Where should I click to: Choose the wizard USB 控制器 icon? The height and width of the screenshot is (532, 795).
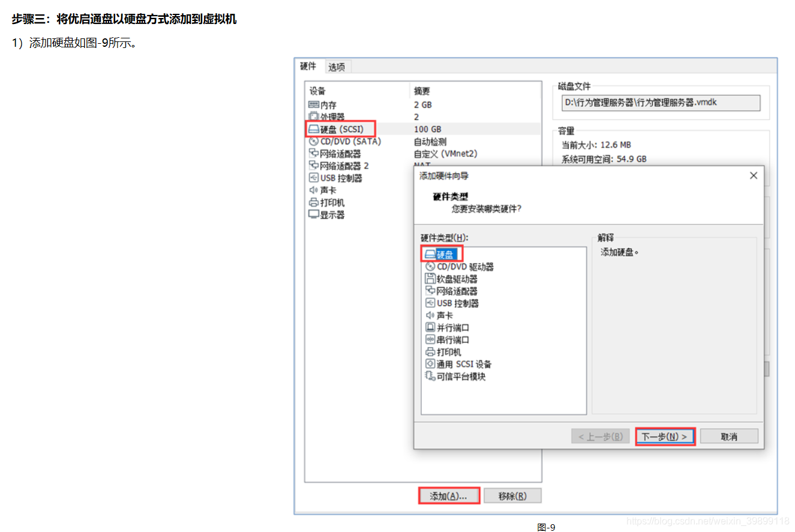tap(430, 303)
